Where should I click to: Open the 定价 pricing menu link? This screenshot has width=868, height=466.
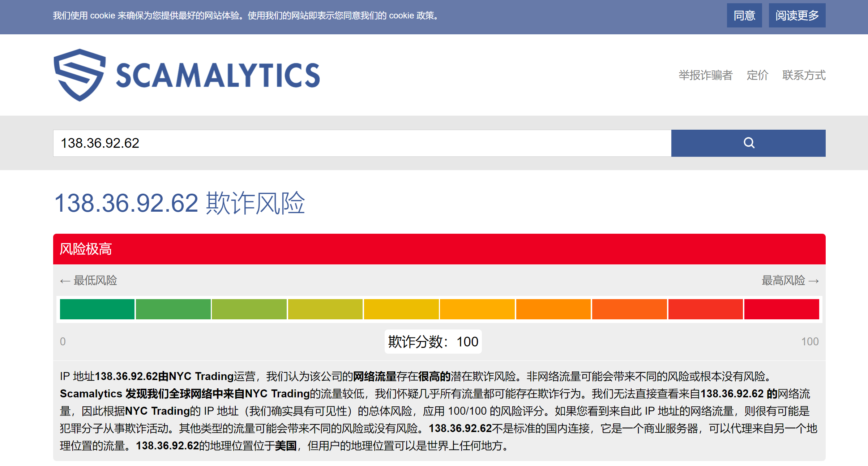point(757,75)
